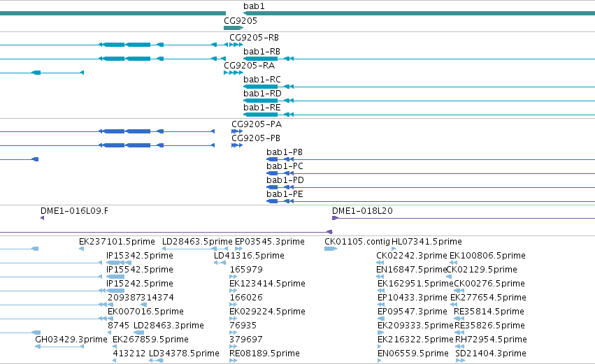The height and width of the screenshot is (364, 595).
Task: Click the GH03429.3prime label
Action: coord(71,340)
